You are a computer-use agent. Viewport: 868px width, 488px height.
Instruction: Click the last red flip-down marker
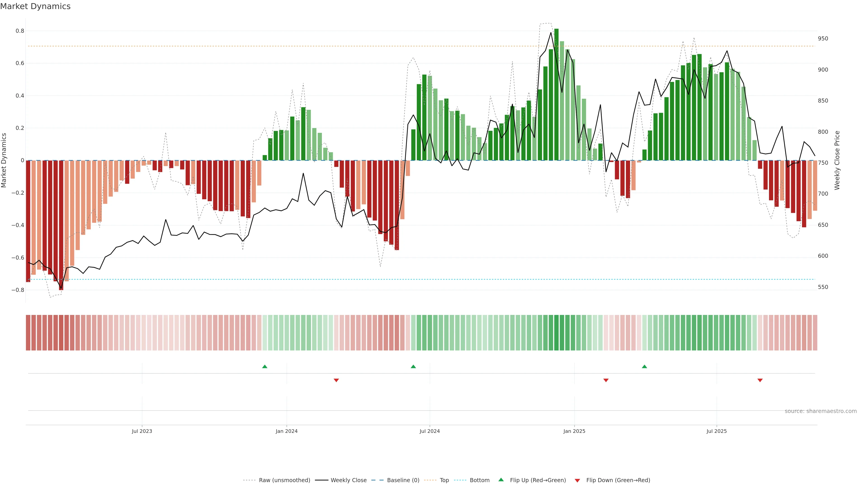point(760,380)
